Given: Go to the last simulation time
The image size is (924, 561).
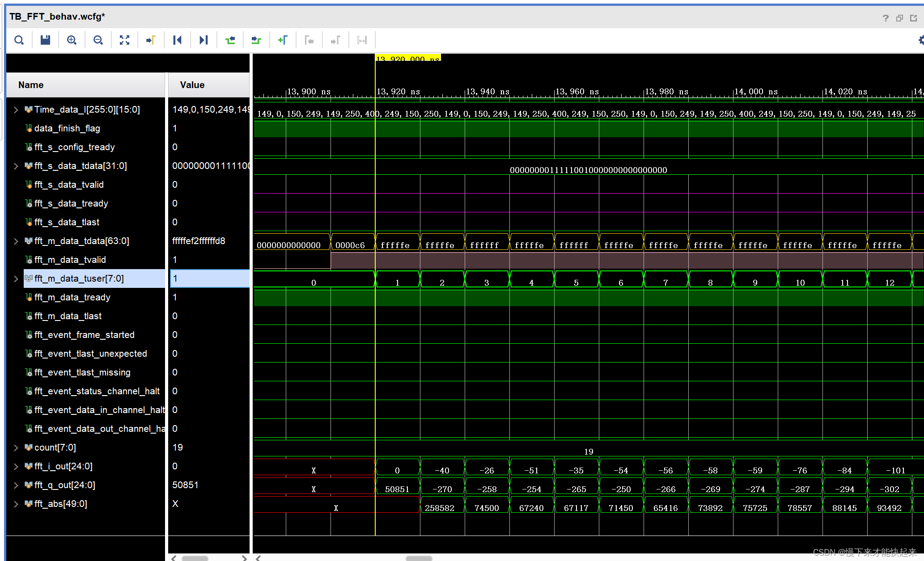Looking at the screenshot, I should pyautogui.click(x=203, y=40).
